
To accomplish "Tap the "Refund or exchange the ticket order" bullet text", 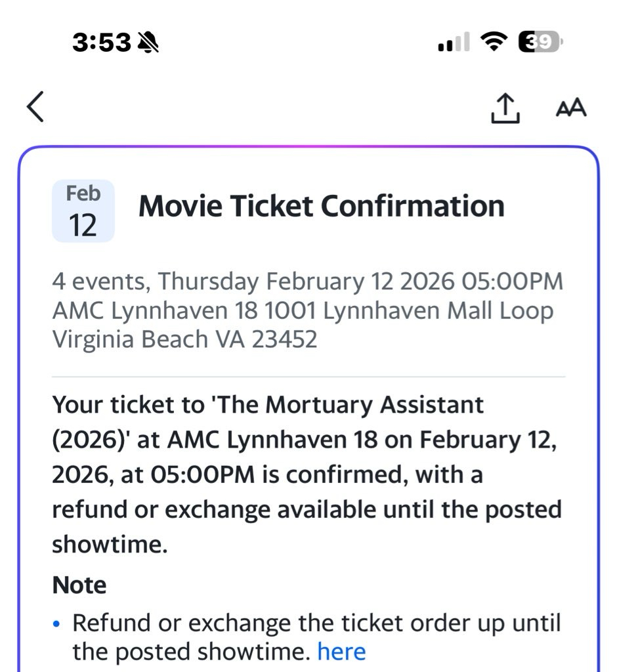I will point(316,623).
